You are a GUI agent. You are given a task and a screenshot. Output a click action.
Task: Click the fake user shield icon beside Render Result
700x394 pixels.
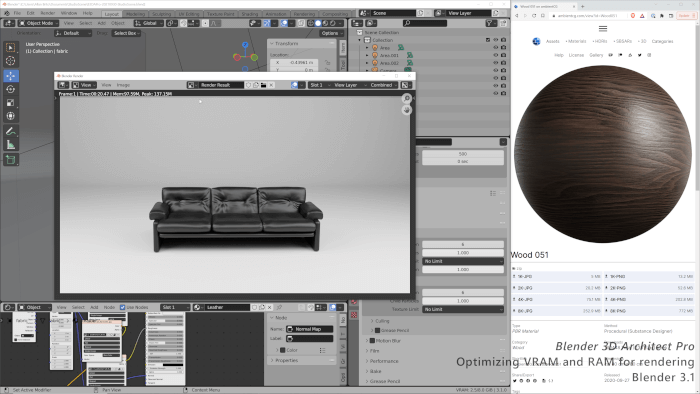pos(248,85)
